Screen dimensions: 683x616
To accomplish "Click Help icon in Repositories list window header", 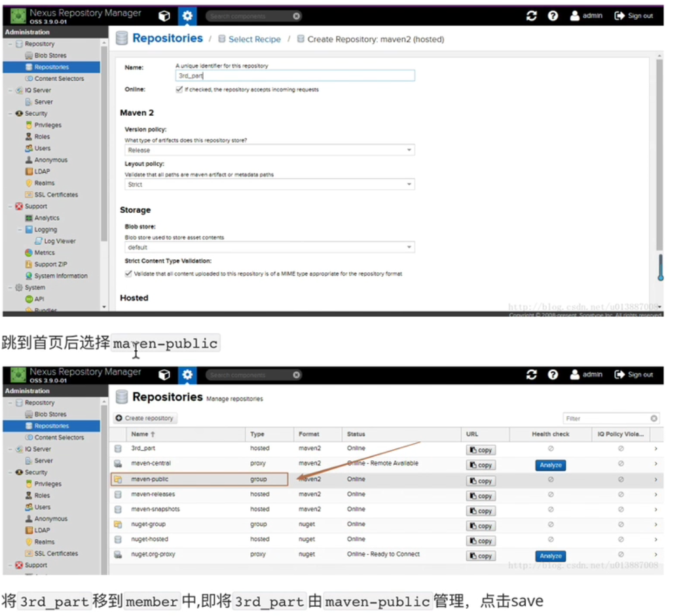I will tap(553, 375).
